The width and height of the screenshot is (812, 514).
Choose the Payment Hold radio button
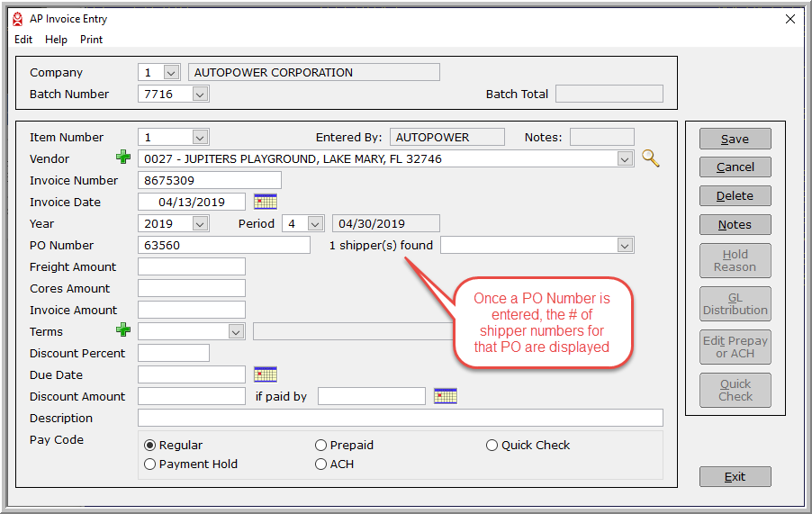150,464
